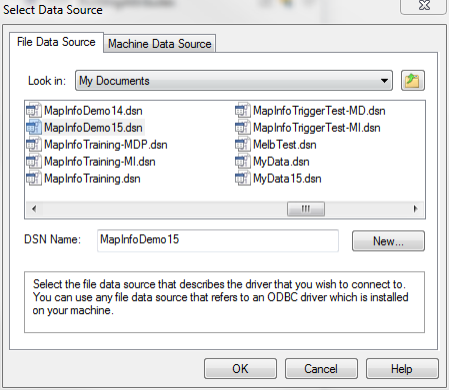
Task: Click the scrollbar left arrow
Action: [x=34, y=209]
